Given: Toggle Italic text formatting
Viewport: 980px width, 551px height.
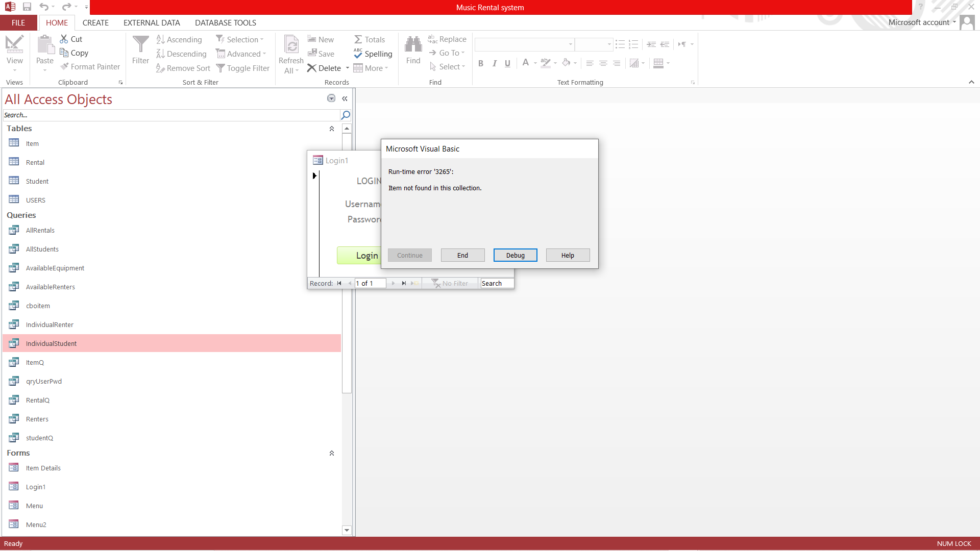Looking at the screenshot, I should point(494,63).
